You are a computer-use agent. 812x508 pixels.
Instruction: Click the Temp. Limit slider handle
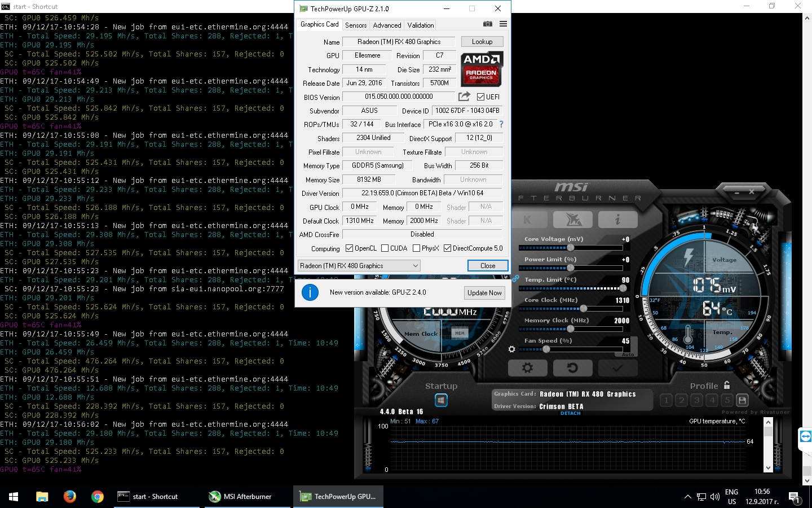click(623, 288)
